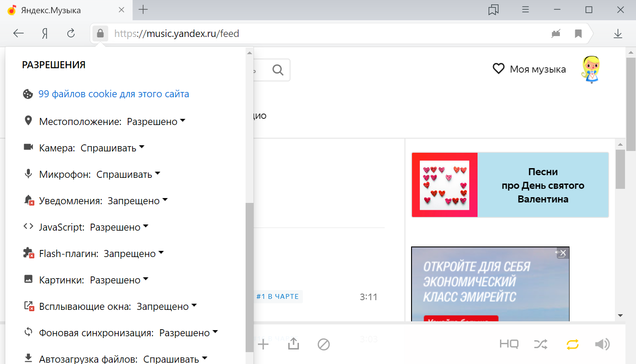The image size is (636, 364).
Task: Share the track via the share icon
Action: 294,344
